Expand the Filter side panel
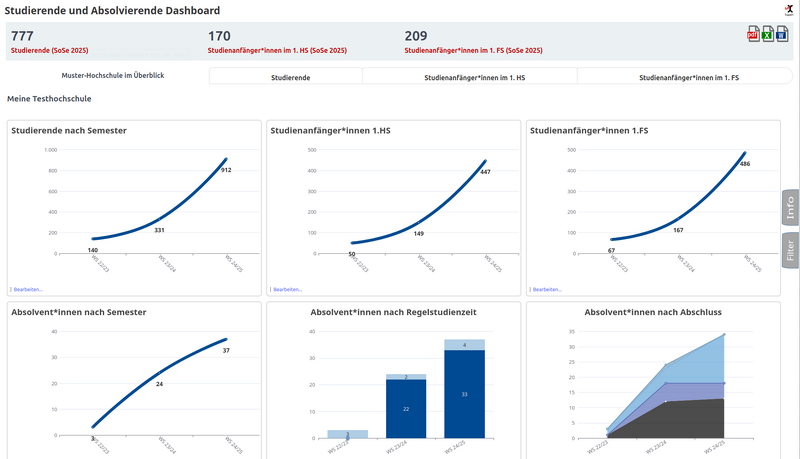 click(x=790, y=250)
